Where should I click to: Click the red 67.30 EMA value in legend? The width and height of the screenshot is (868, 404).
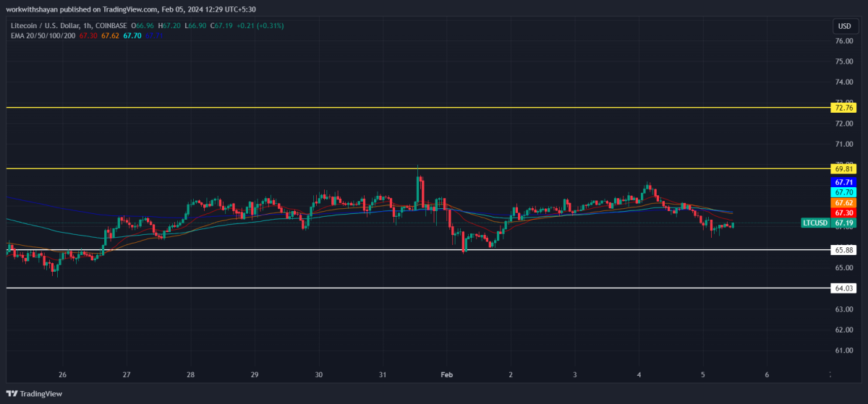click(x=88, y=35)
